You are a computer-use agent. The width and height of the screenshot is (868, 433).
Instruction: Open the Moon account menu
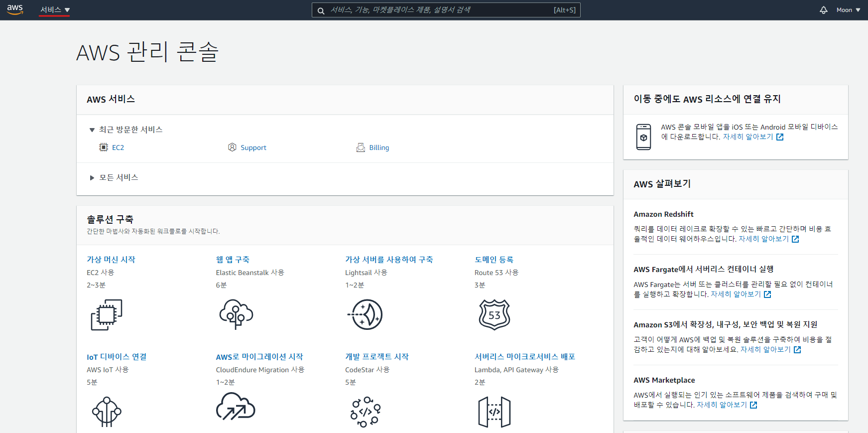(x=848, y=10)
